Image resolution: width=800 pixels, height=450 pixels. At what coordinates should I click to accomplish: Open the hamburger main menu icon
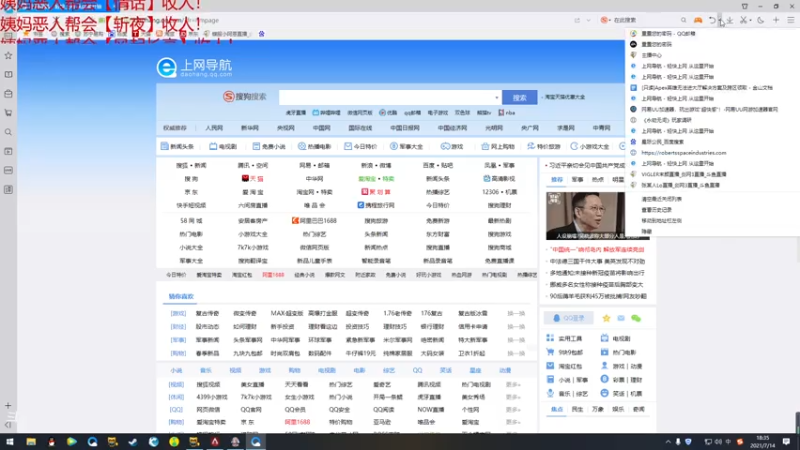coord(791,20)
